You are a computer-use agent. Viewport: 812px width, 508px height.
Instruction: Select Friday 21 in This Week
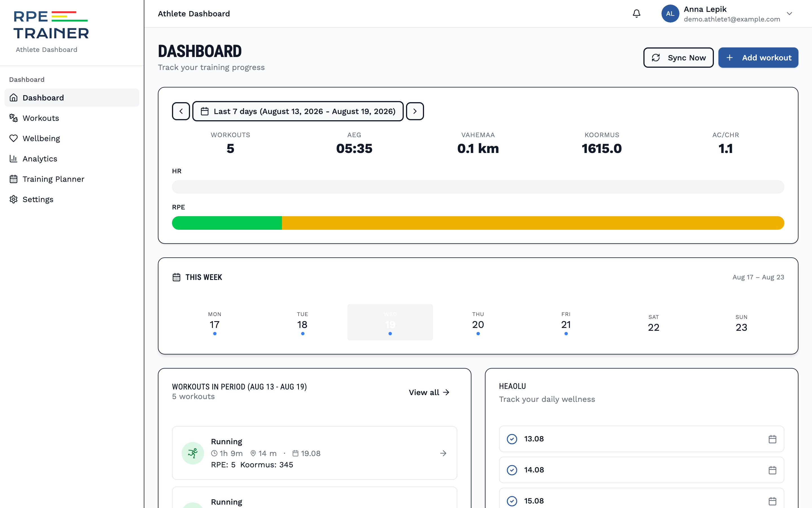pos(566,322)
